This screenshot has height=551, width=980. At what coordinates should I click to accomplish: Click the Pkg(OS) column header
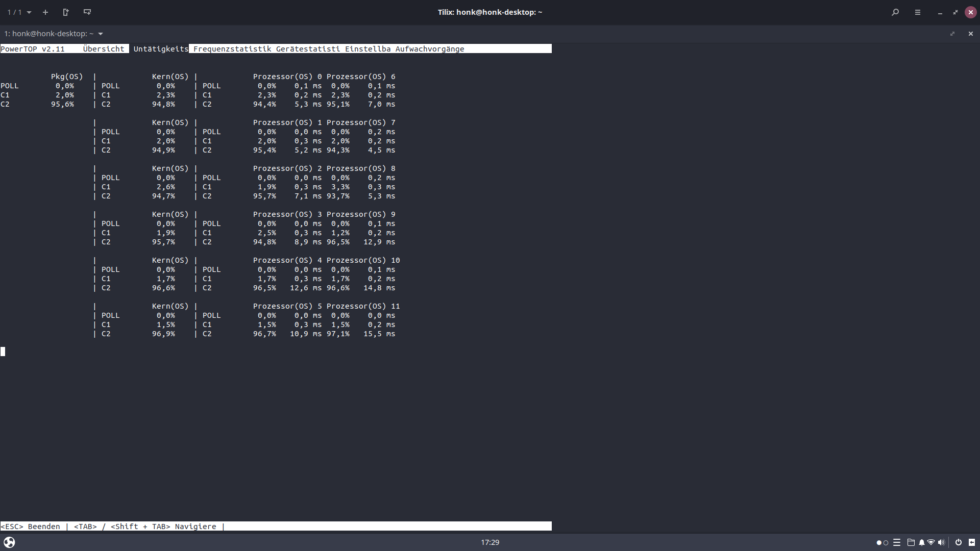67,77
